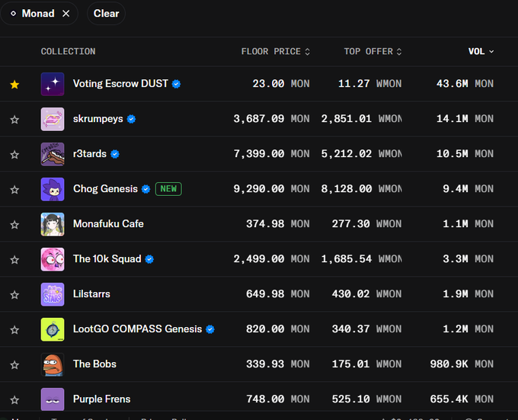Remove the Monad filter chip via X

(x=66, y=14)
